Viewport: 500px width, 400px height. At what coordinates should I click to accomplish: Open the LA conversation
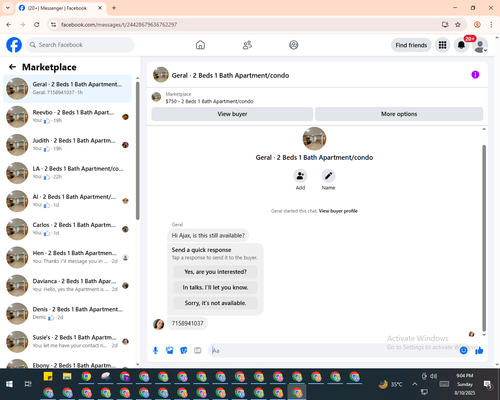pos(67,173)
